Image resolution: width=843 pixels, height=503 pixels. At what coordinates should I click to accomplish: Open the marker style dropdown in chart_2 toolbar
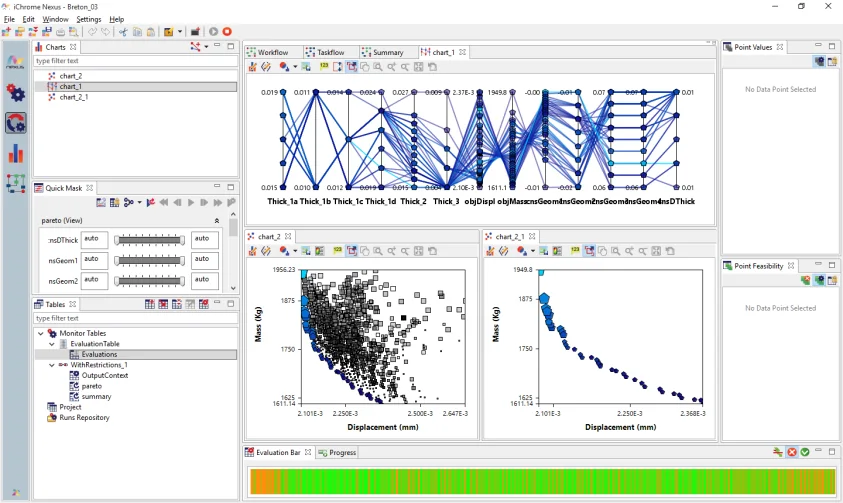(295, 251)
